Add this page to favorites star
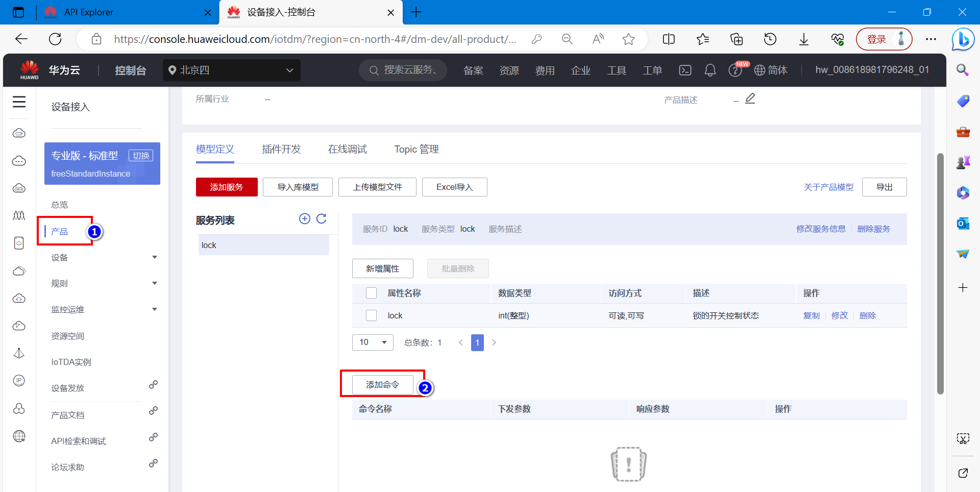Image resolution: width=980 pixels, height=492 pixels. [628, 39]
